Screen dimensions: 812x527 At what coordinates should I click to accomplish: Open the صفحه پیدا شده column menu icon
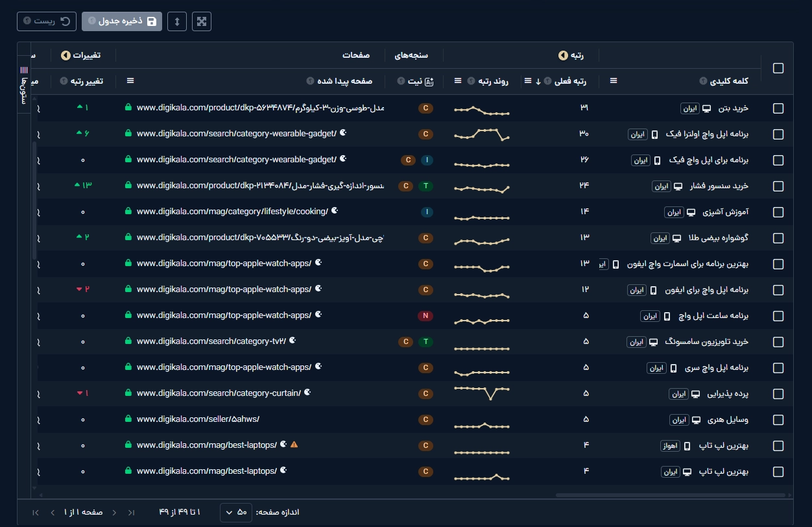click(x=130, y=81)
